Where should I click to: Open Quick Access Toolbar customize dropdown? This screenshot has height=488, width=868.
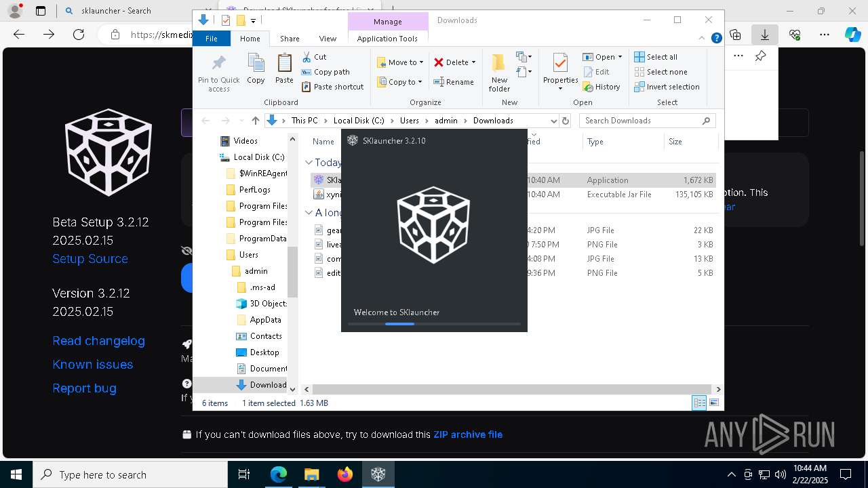tap(253, 21)
